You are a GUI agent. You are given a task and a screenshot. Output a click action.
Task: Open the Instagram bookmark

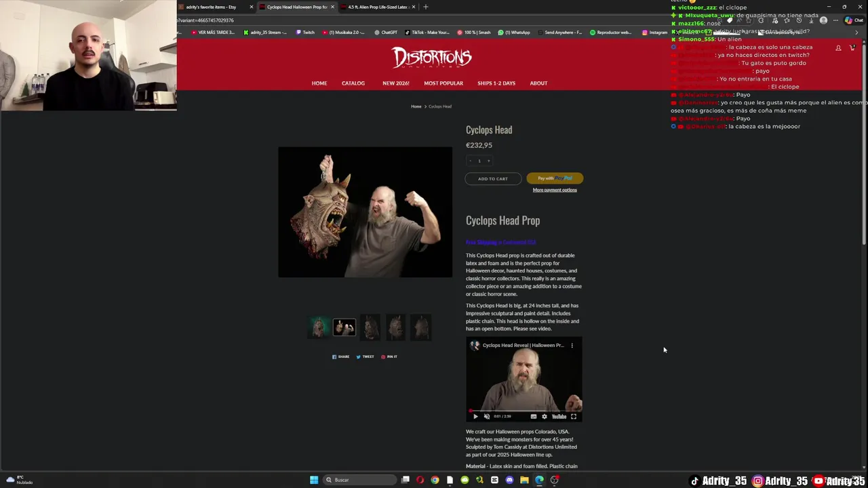(654, 33)
